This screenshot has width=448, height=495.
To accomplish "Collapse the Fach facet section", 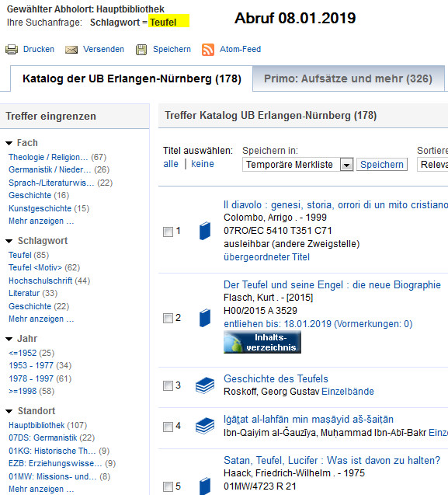I will coord(9,143).
